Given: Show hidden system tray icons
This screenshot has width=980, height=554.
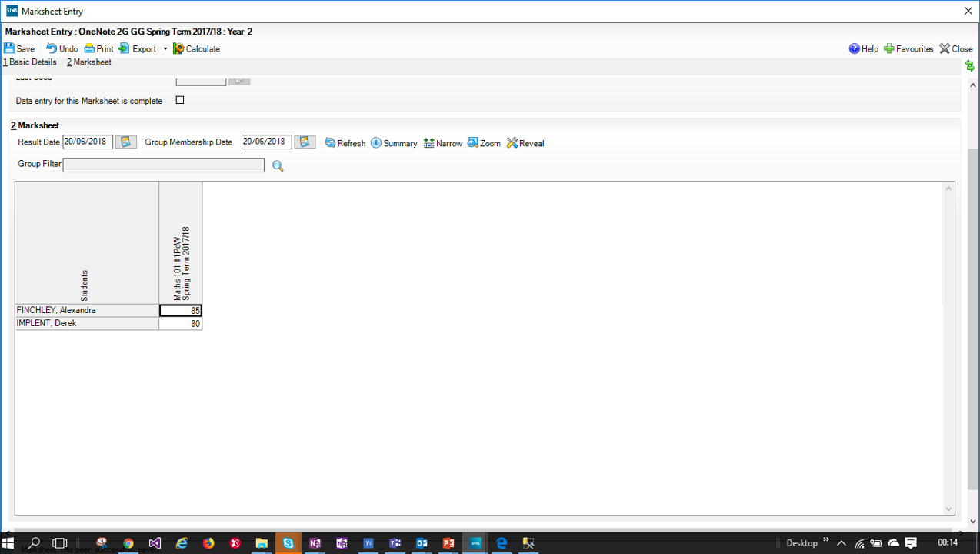Looking at the screenshot, I should coord(842,543).
